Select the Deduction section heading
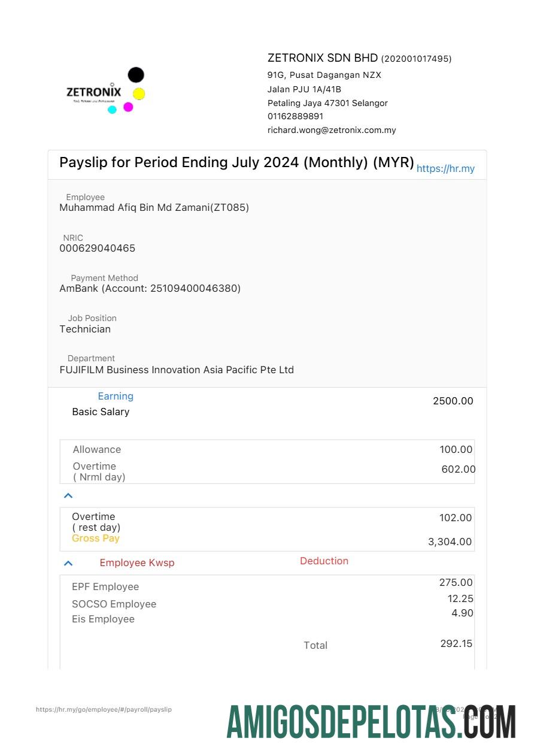The image size is (534, 756). 324,561
